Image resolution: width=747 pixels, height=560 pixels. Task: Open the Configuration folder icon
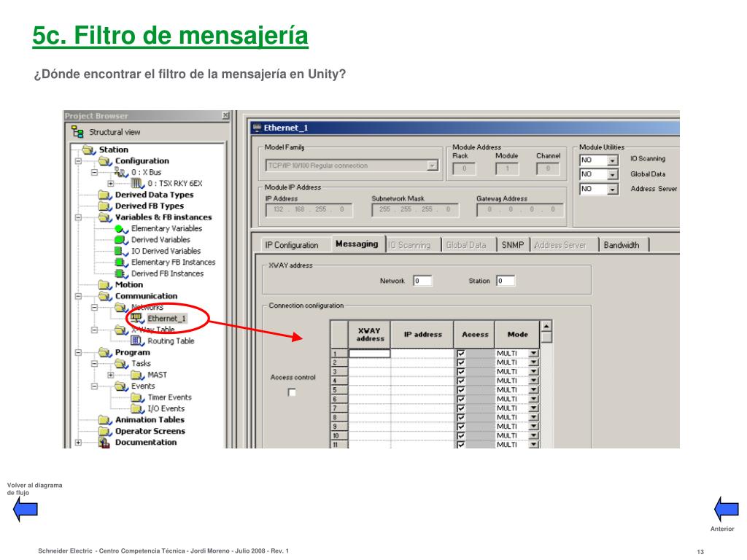[x=105, y=161]
